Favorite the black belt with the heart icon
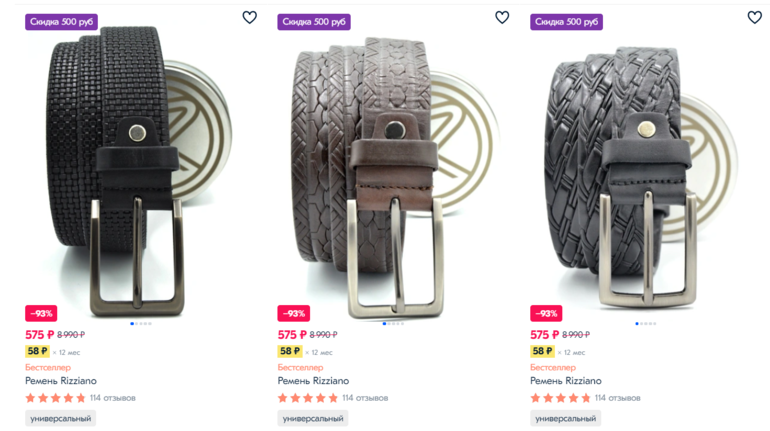Image resolution: width=770 pixels, height=431 pixels. coord(250,17)
